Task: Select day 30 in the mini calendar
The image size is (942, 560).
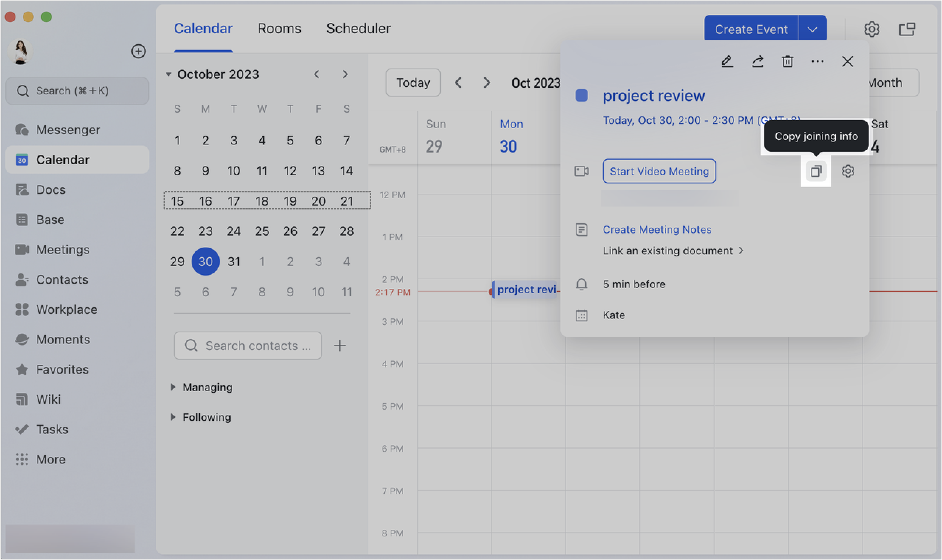Action: pos(205,261)
